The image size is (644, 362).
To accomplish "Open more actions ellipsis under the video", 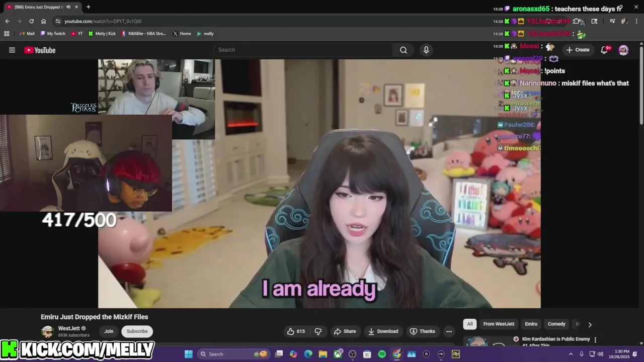I will click(449, 331).
